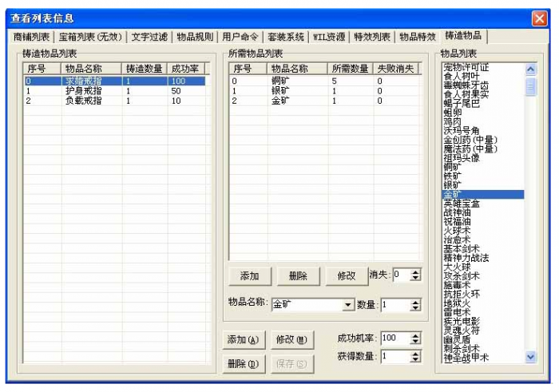Click 删除 button under 所需物品列表
Screen dimensions: 559x392
(297, 275)
